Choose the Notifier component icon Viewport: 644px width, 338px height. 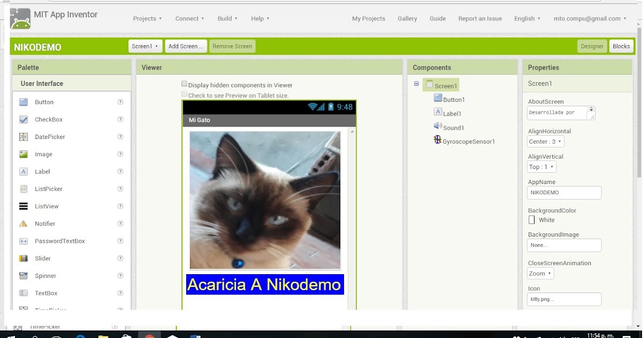click(x=45, y=223)
